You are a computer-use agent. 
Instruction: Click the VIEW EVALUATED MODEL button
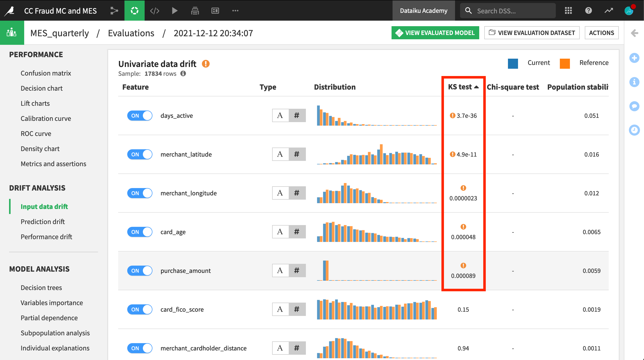[x=435, y=32]
